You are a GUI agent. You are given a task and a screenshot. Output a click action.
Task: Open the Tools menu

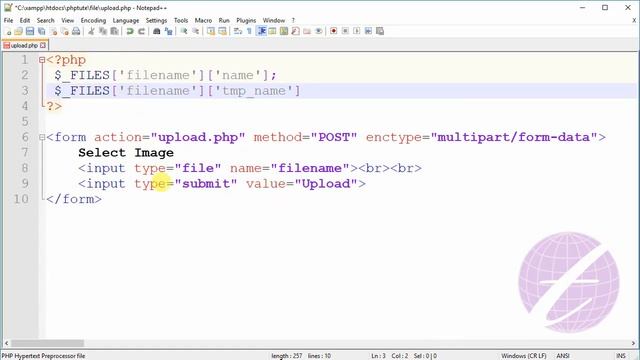point(181,20)
